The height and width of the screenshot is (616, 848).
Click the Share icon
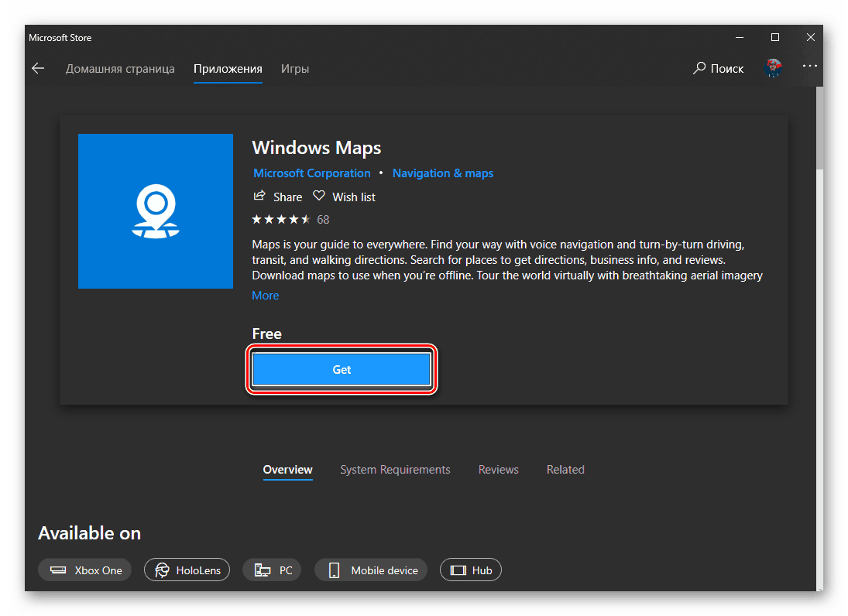259,197
